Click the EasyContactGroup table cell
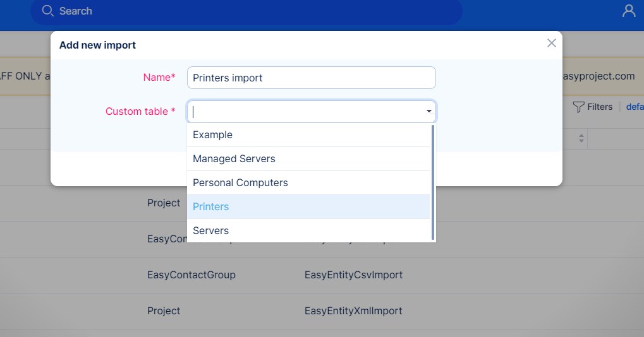Image resolution: width=644 pixels, height=337 pixels. pos(191,275)
